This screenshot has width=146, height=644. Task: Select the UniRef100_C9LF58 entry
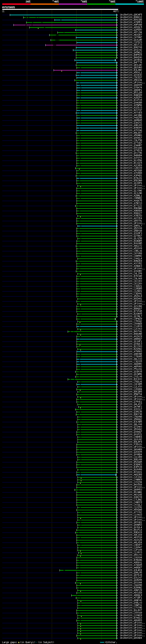131,140
